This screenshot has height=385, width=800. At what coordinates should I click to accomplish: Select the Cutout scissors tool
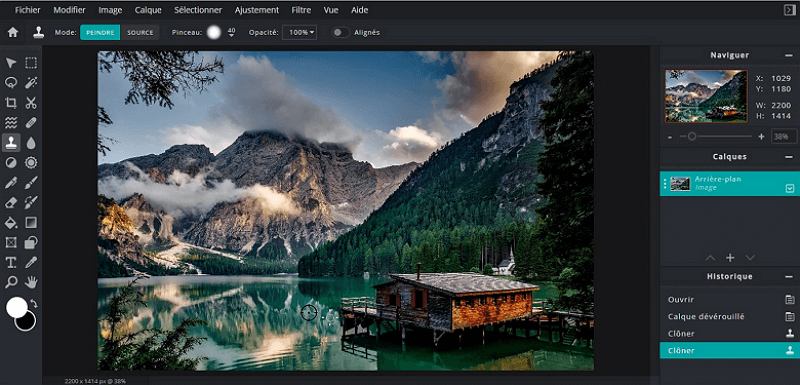[31, 102]
